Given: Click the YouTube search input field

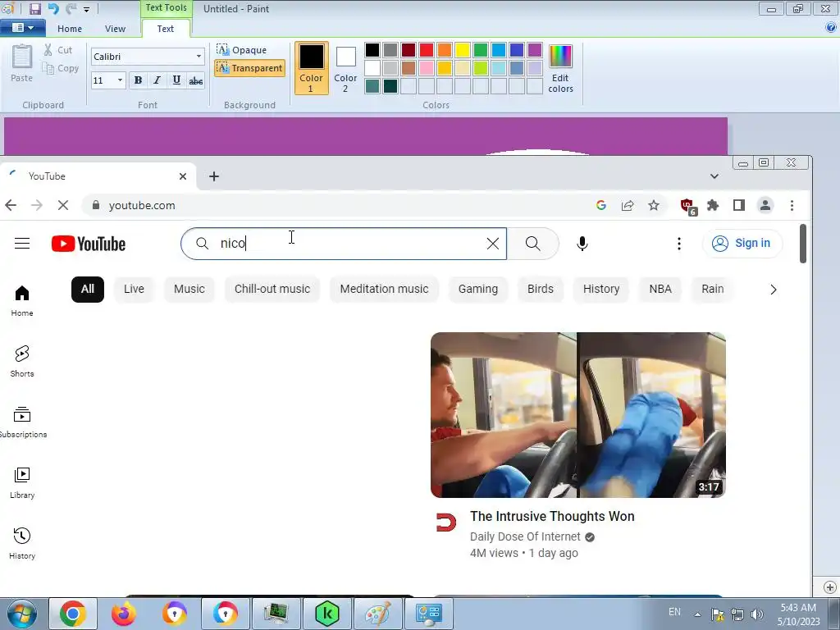Looking at the screenshot, I should click(x=344, y=244).
